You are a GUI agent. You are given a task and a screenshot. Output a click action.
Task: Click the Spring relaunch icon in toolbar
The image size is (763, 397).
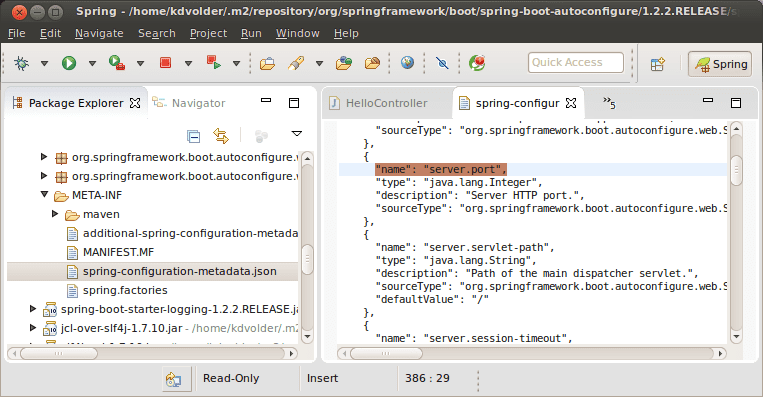(477, 63)
